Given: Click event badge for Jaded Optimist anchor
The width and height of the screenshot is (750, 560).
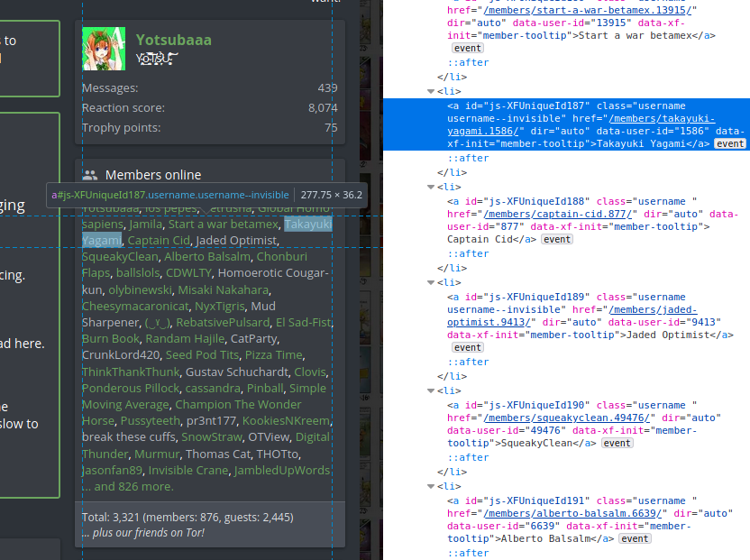Looking at the screenshot, I should pyautogui.click(x=468, y=347).
